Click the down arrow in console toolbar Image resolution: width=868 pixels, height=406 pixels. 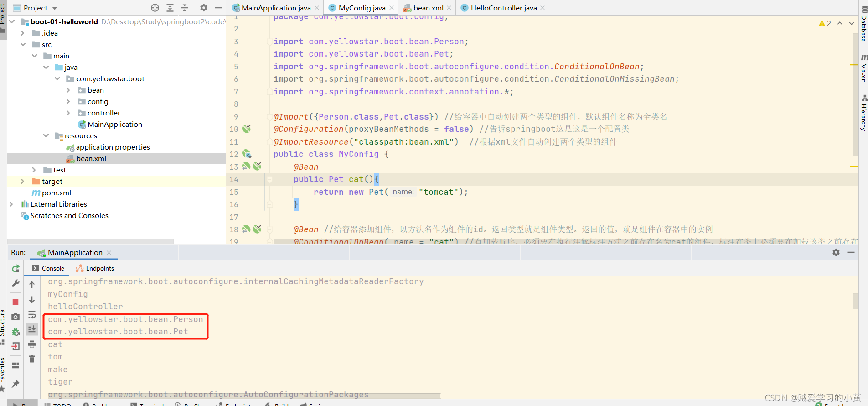click(x=32, y=300)
